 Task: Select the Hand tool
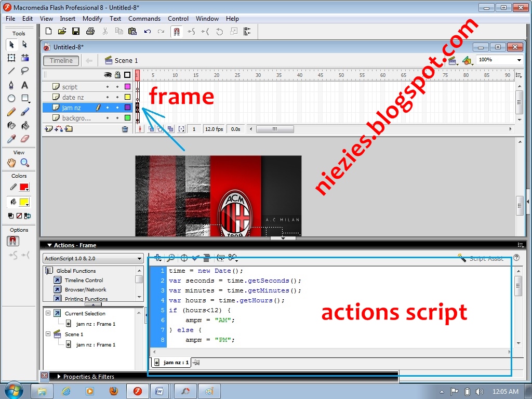(11, 163)
